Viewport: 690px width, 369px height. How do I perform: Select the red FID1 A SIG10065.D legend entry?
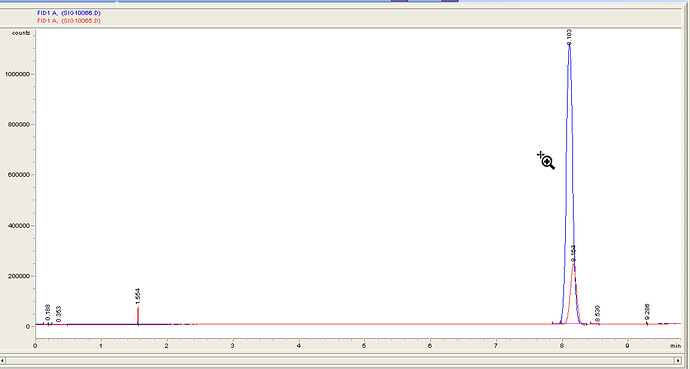[69, 21]
